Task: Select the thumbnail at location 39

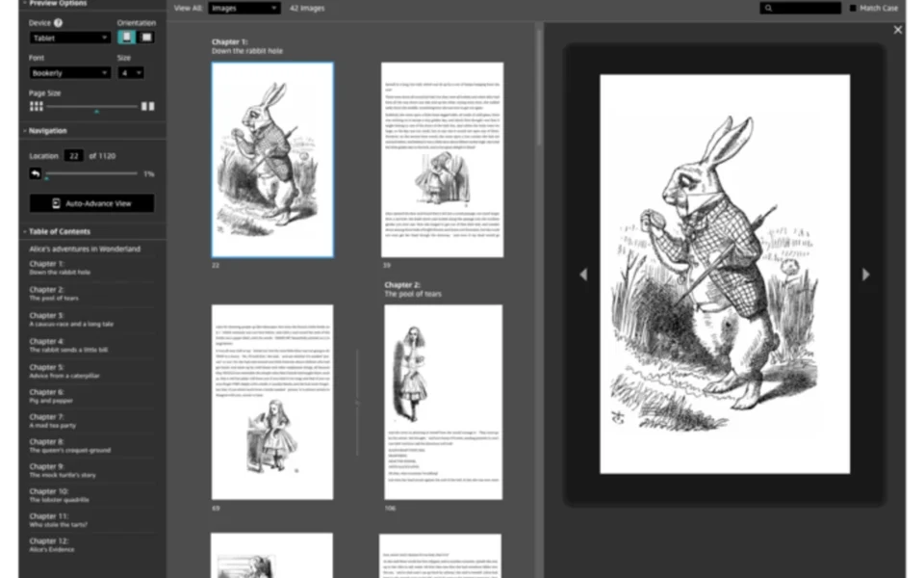Action: tap(442, 160)
